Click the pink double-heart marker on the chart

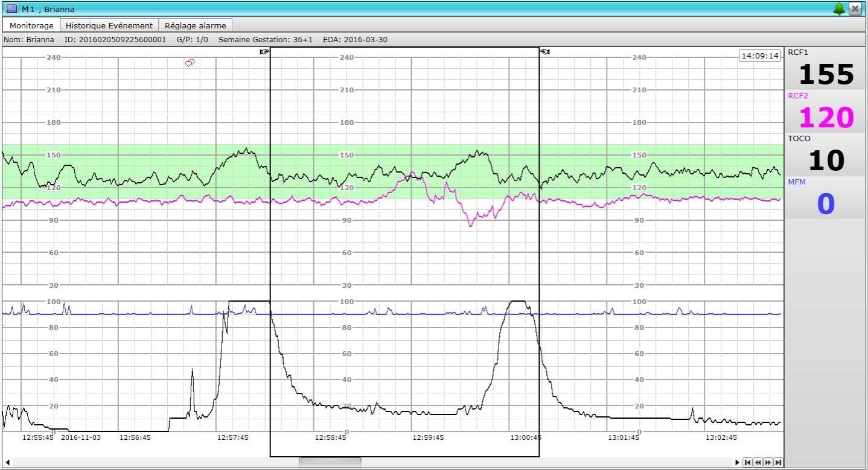(190, 63)
